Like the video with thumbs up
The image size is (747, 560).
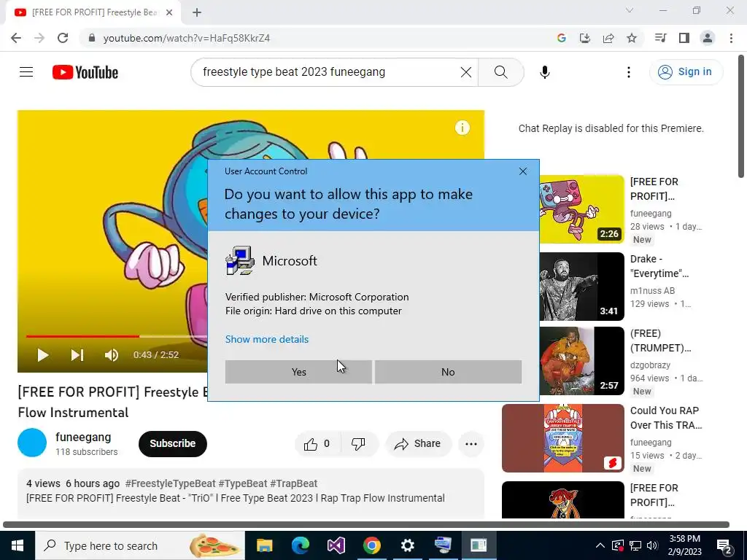click(x=317, y=444)
